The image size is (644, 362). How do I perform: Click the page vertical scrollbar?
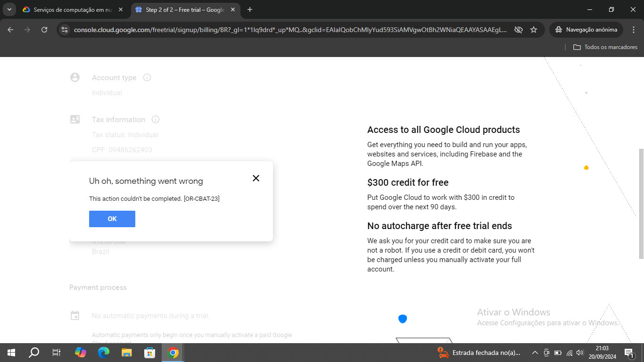click(641, 204)
